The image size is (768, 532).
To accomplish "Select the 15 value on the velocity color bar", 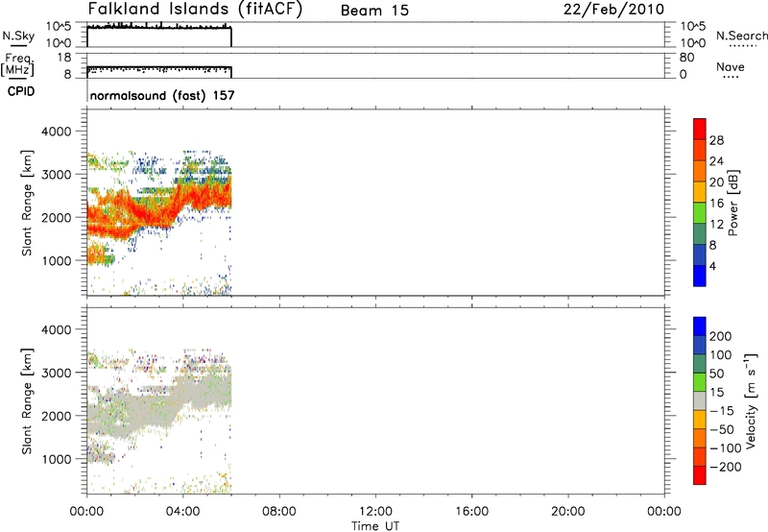I will 717,393.
